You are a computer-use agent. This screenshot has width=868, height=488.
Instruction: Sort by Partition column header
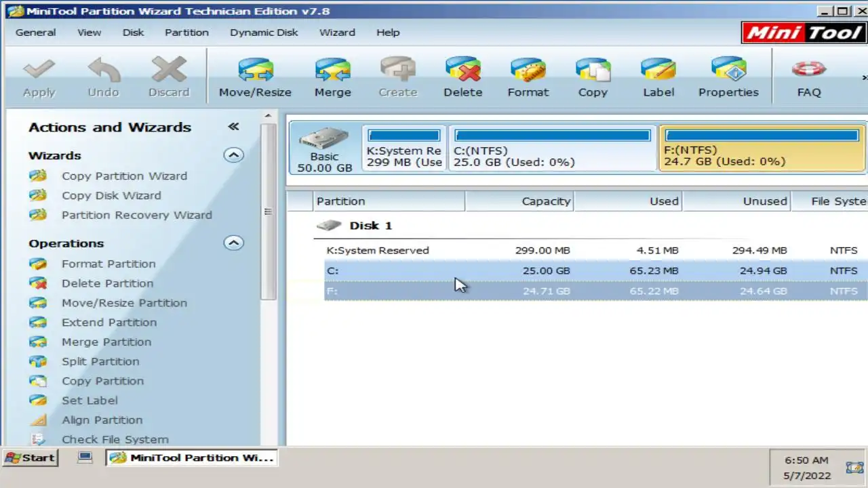point(390,201)
